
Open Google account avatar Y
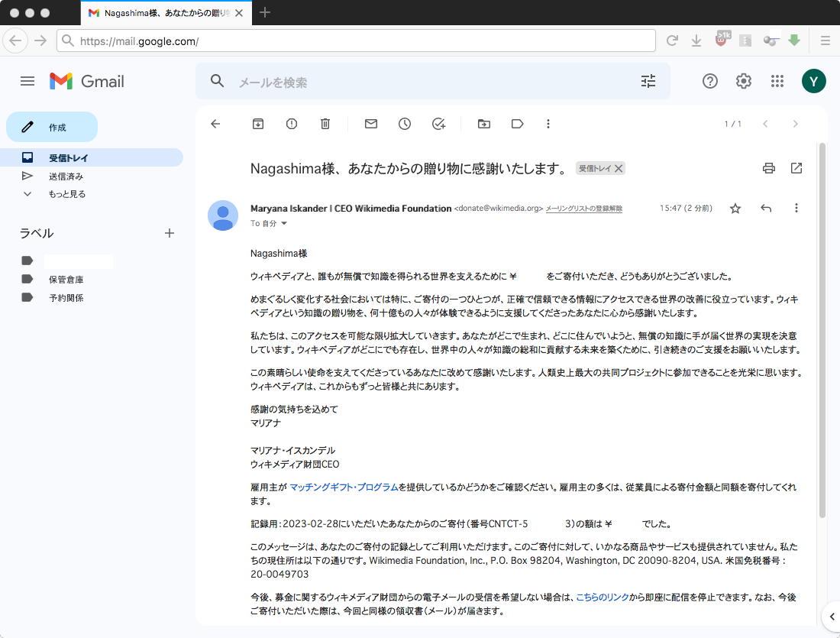[813, 81]
